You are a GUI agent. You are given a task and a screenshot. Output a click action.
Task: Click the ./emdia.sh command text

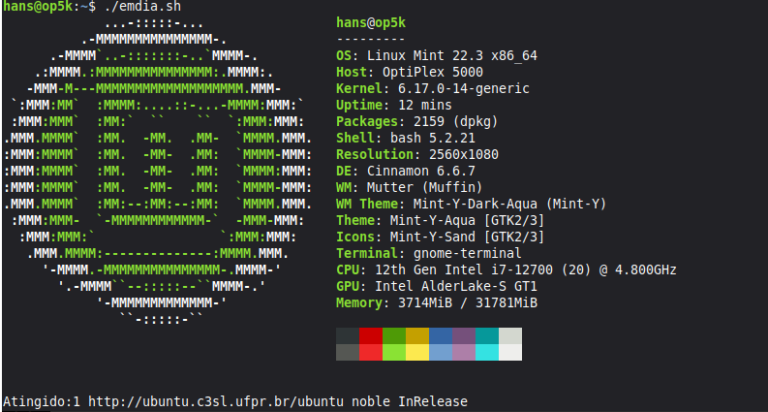tap(128, 6)
